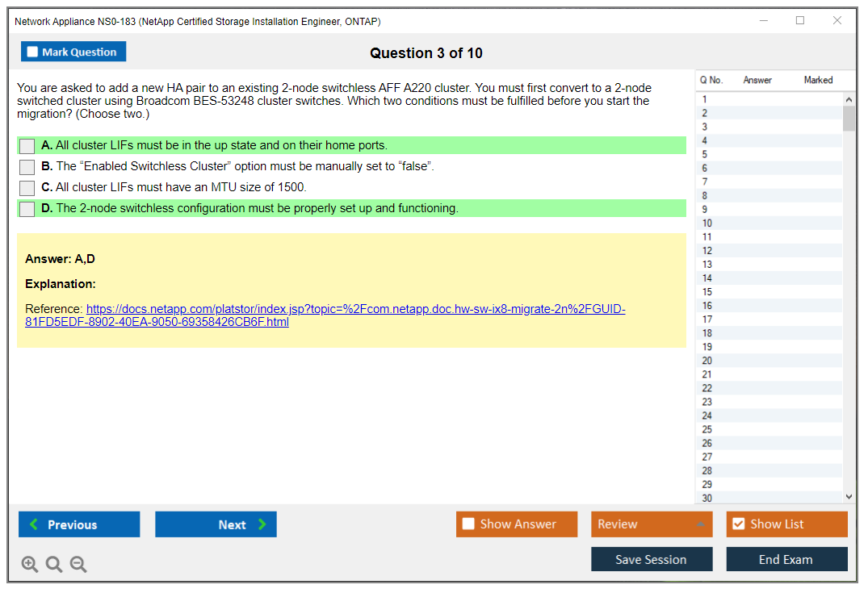Check option B about Enabled Switchless Cluster
This screenshot has height=593, width=868.
coord(27,167)
